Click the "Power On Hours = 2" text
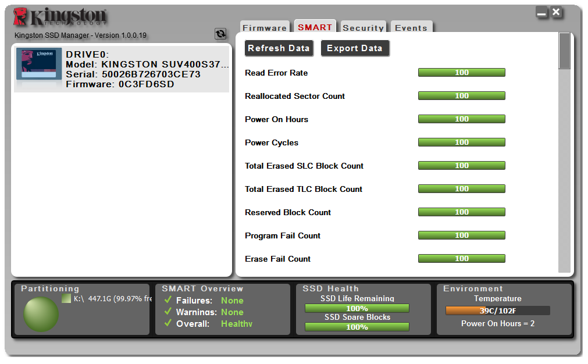 pos(498,323)
